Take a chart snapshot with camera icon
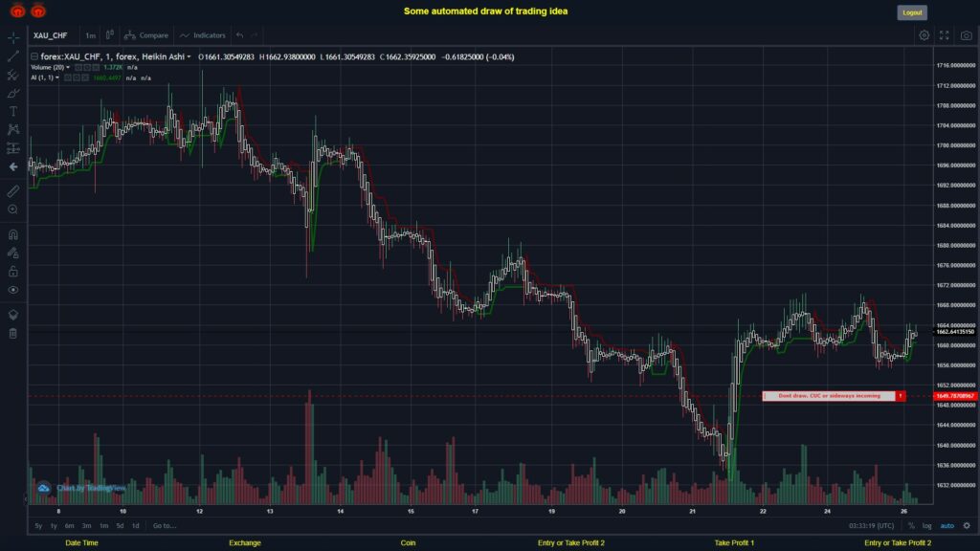 [x=967, y=35]
